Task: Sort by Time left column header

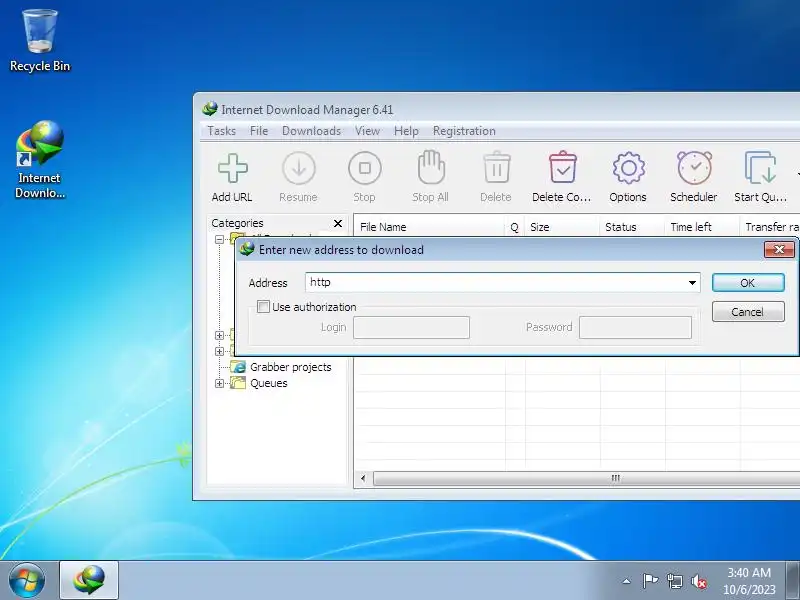Action: pyautogui.click(x=702, y=227)
